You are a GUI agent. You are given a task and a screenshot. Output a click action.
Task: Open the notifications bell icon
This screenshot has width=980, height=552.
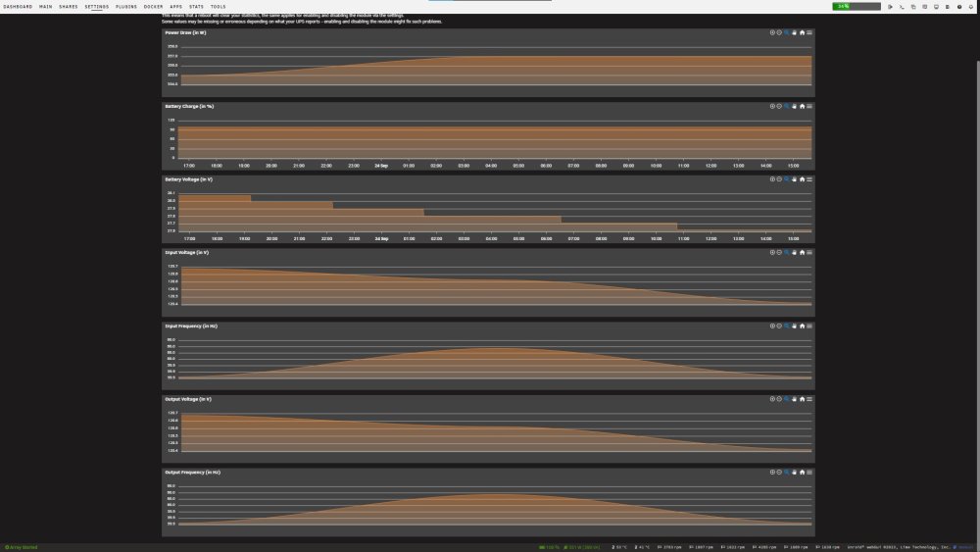[x=970, y=7]
